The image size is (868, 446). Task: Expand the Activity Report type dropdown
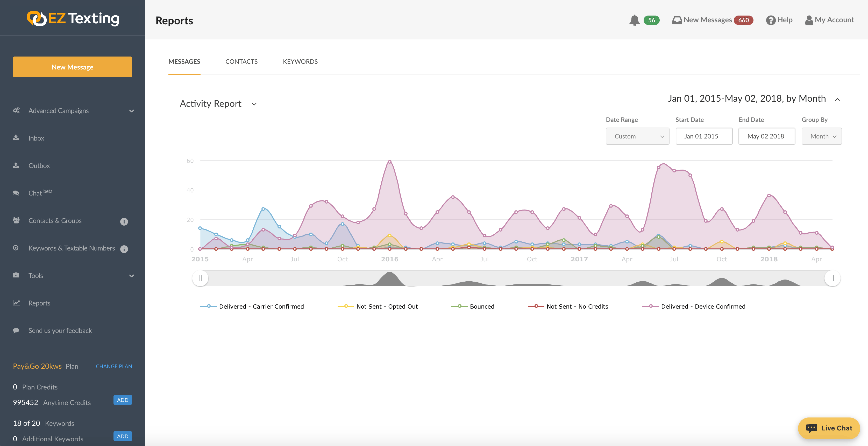click(x=254, y=104)
